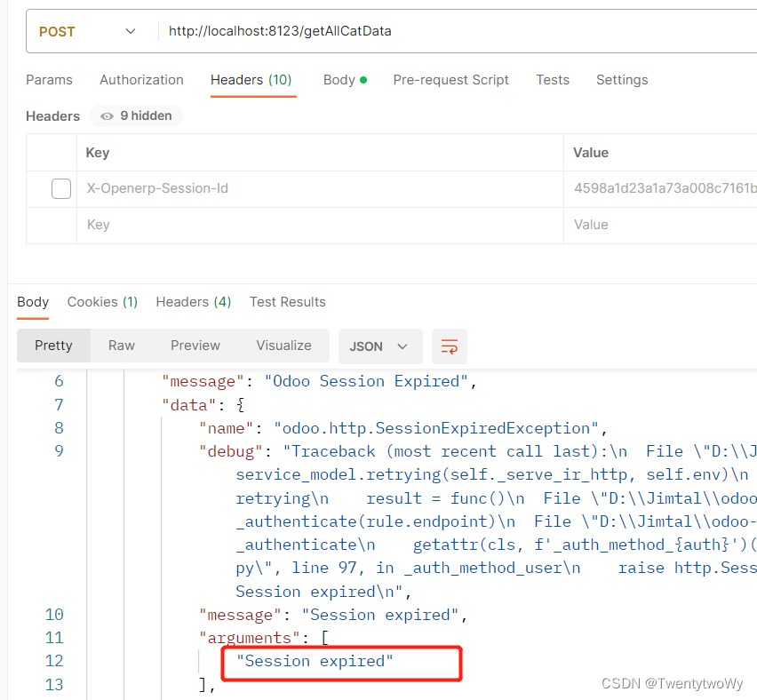Click the request URL input field

click(x=355, y=31)
